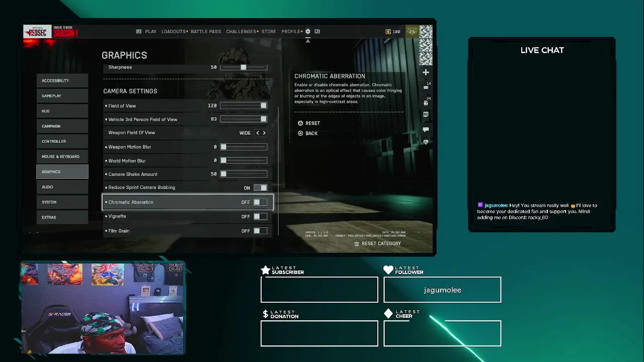
Task: Open the rank badge showing 26
Action: tap(412, 32)
